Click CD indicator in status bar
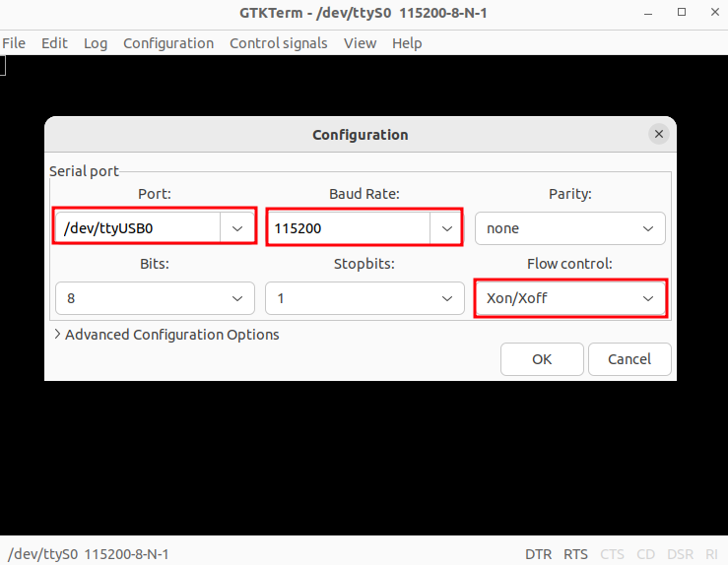Screen dimensions: 728x565 click(x=645, y=554)
